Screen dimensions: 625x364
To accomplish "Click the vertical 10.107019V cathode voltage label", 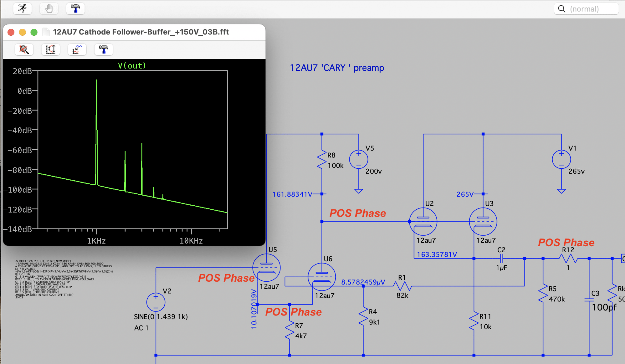I will click(254, 309).
